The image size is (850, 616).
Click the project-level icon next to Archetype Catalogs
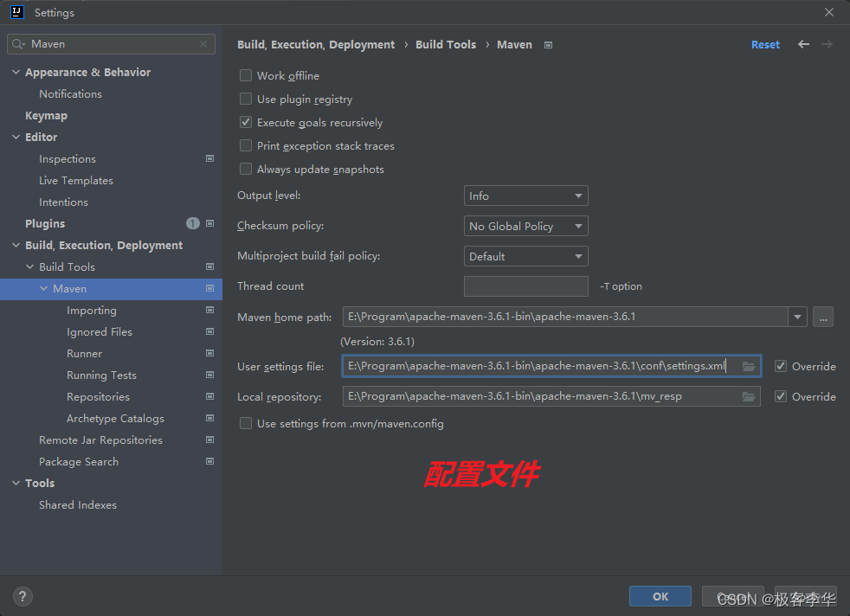click(209, 418)
